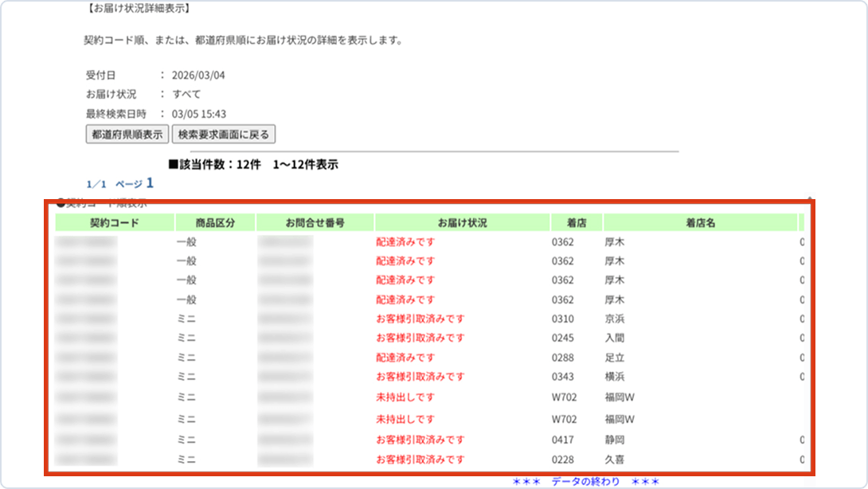Image resolution: width=868 pixels, height=489 pixels.
Task: Click the お問合せ番号 column header
Action: [315, 223]
